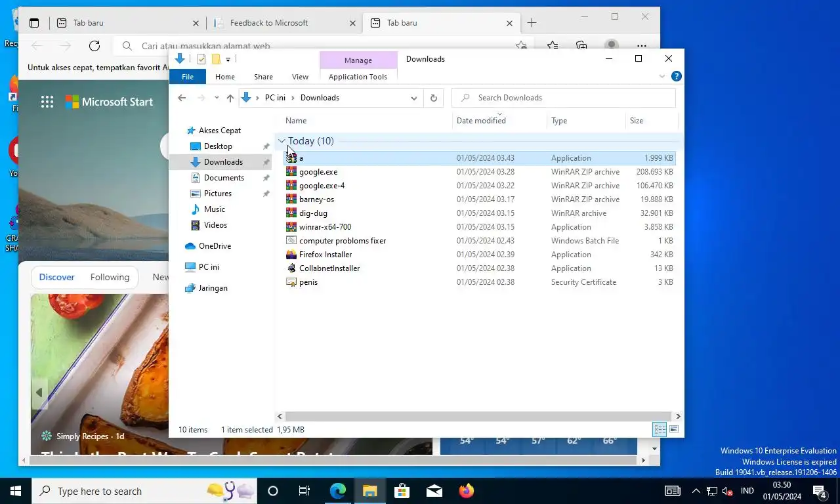Select the winrar-x64-700 installer icon
The width and height of the screenshot is (840, 504).
[x=291, y=227]
